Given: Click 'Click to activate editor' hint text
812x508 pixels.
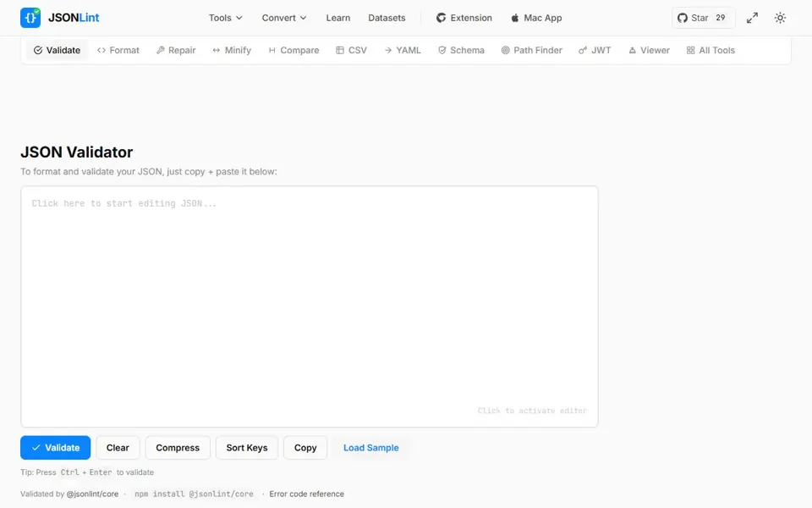Looking at the screenshot, I should [532, 411].
